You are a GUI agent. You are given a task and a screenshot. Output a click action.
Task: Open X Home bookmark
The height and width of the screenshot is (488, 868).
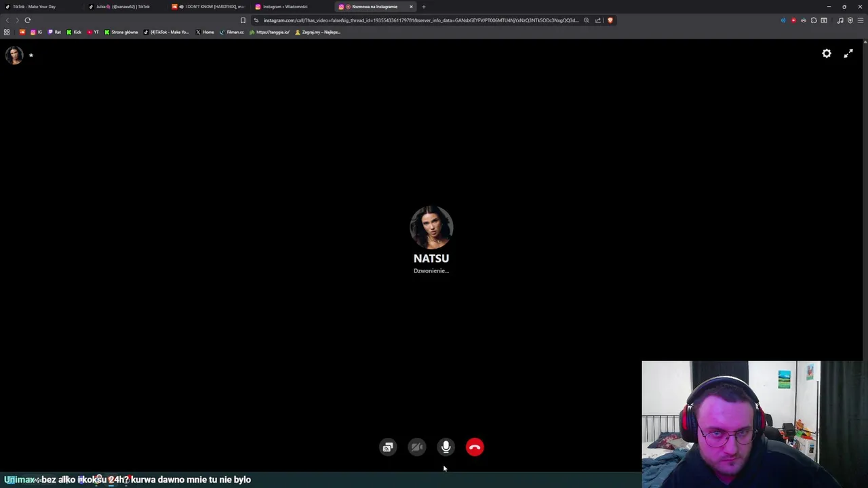(205, 32)
